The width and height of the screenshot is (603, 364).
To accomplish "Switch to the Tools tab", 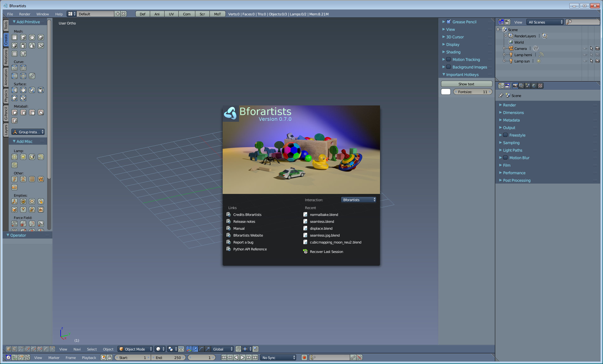I will (6, 25).
